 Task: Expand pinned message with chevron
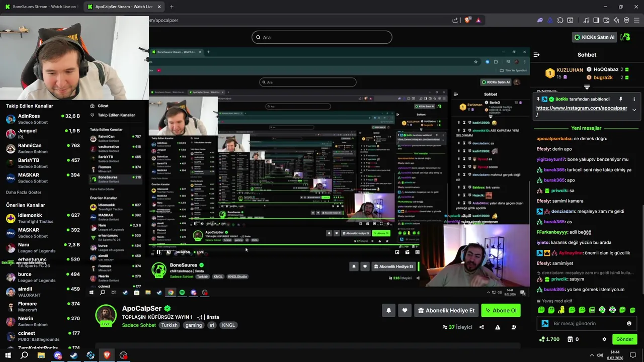634,110
